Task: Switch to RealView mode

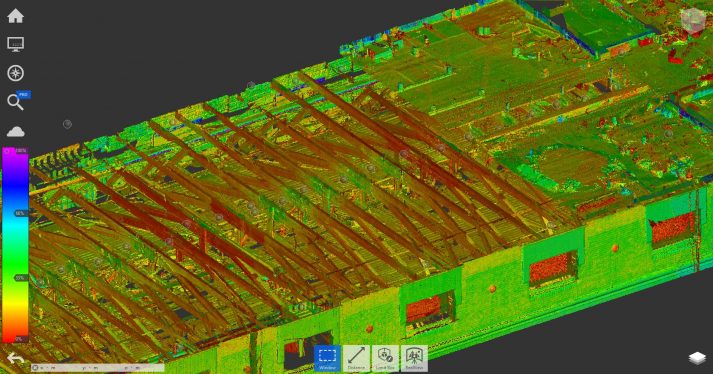Action: click(x=414, y=359)
